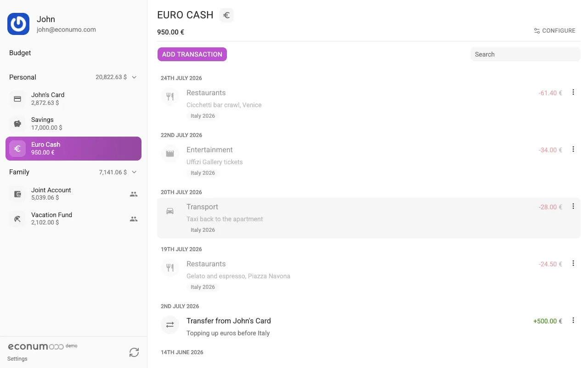The height and width of the screenshot is (368, 588).
Task: Select the Joint Account
Action: tap(73, 194)
